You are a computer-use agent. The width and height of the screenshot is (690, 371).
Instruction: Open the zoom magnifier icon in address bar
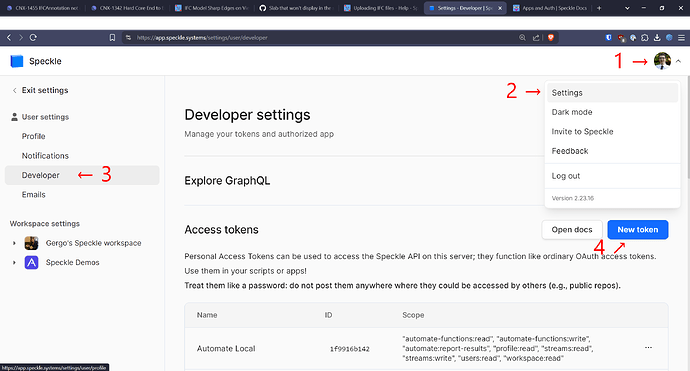click(522, 38)
